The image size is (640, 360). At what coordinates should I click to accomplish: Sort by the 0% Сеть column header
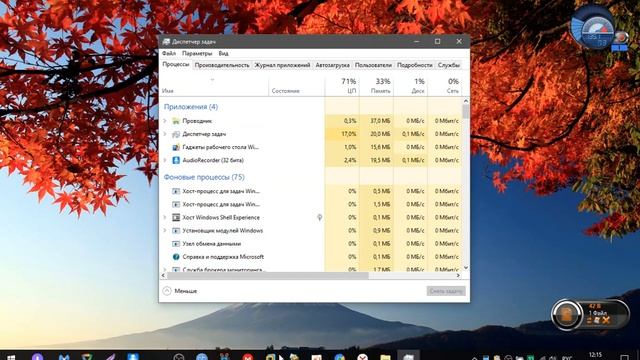pos(444,86)
